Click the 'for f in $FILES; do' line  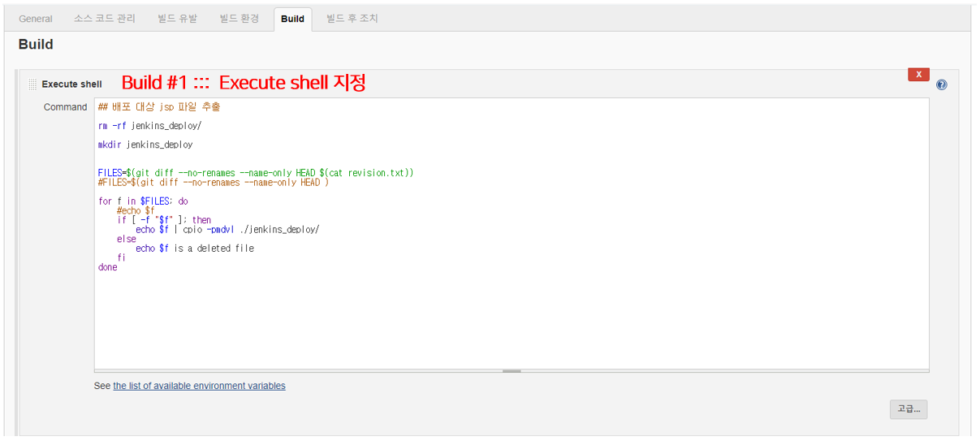tap(143, 201)
